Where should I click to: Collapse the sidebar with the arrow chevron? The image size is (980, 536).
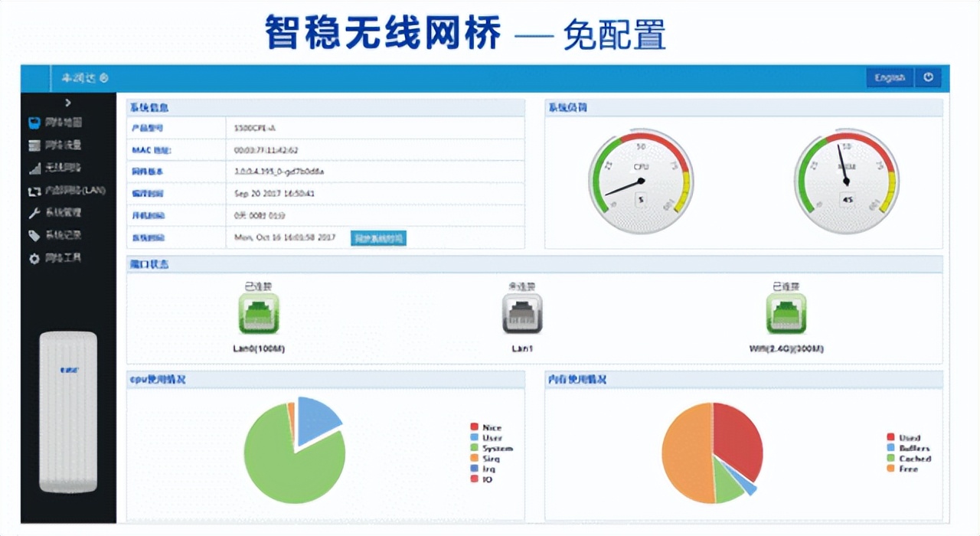pos(68,103)
